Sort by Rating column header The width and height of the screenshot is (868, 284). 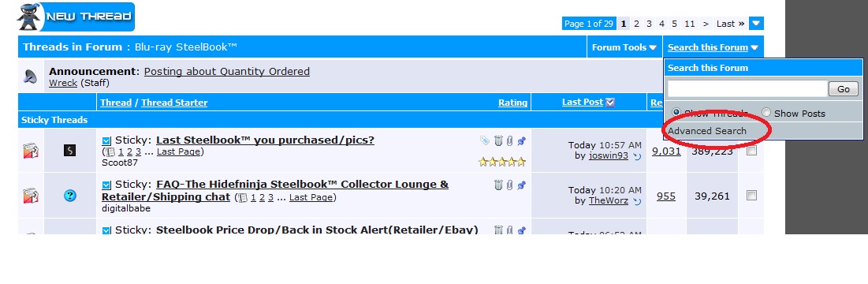512,103
